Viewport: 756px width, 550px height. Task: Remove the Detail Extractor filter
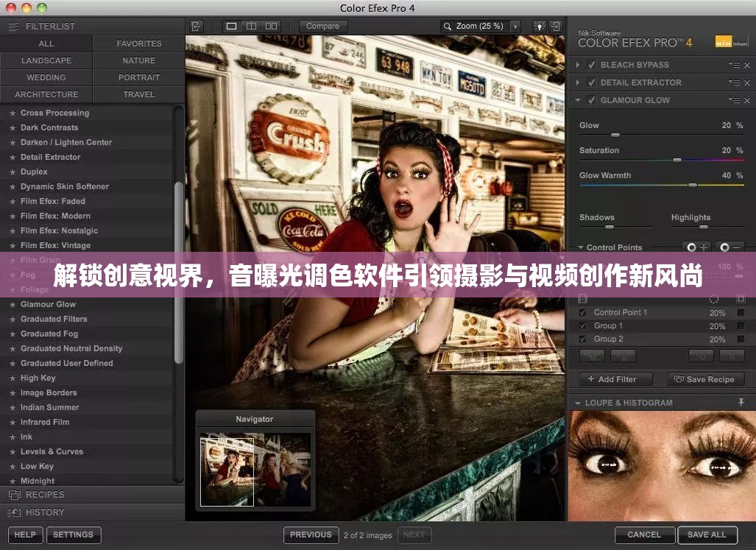click(x=747, y=83)
